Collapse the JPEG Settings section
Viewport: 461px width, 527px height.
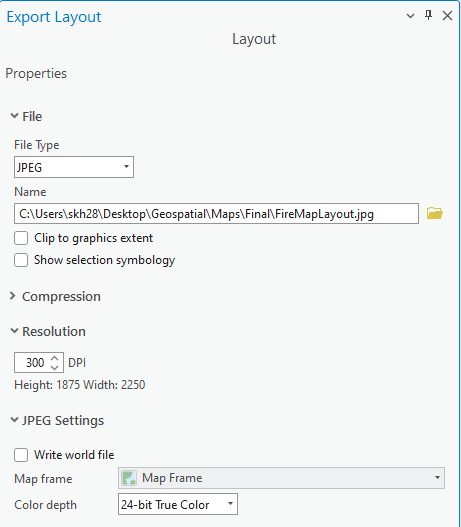(x=14, y=420)
